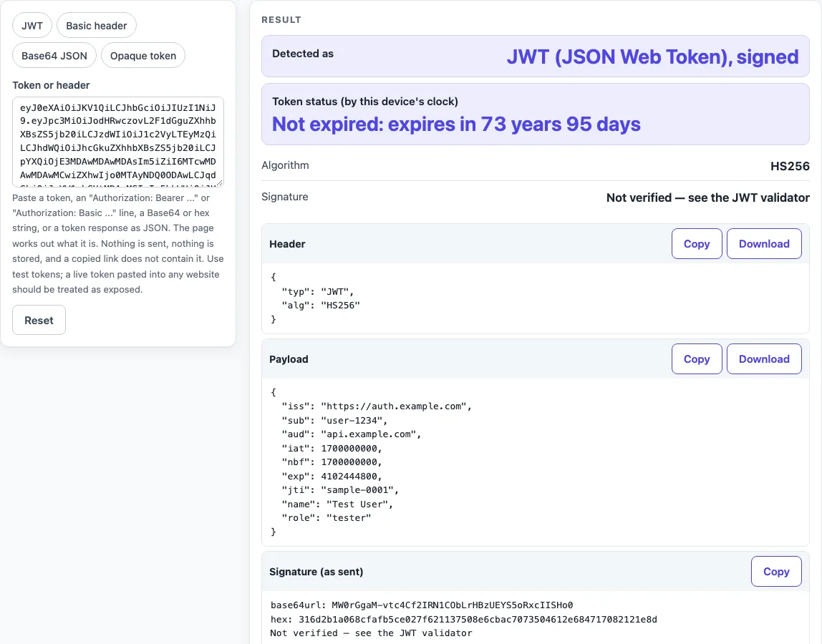Click the RESULT section heading
The height and width of the screenshot is (644, 822).
coord(281,20)
